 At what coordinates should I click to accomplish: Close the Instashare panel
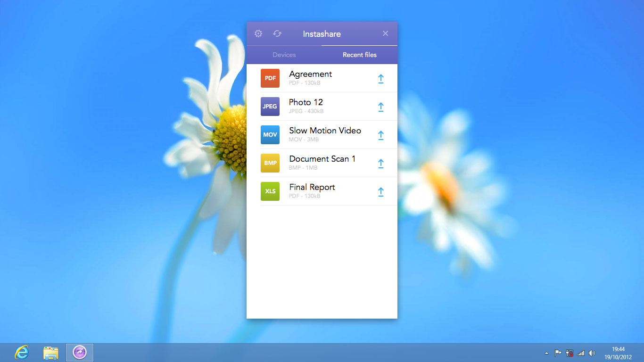point(385,33)
